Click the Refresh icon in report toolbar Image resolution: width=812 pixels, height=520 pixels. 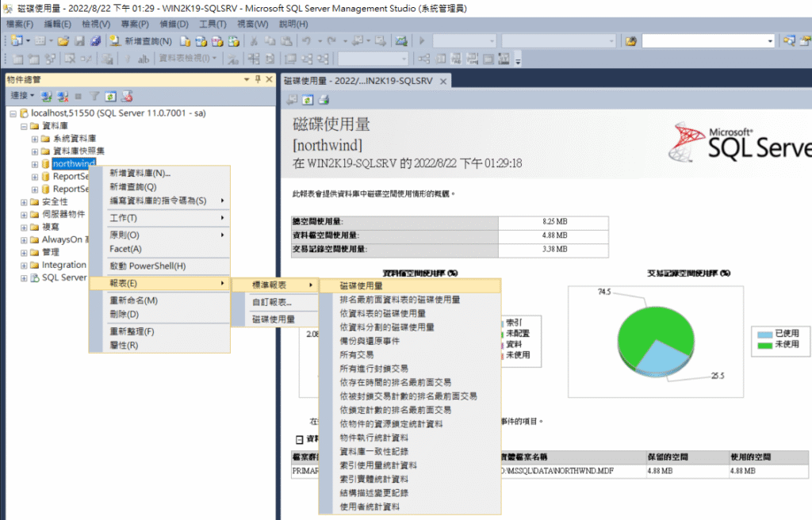(x=308, y=100)
